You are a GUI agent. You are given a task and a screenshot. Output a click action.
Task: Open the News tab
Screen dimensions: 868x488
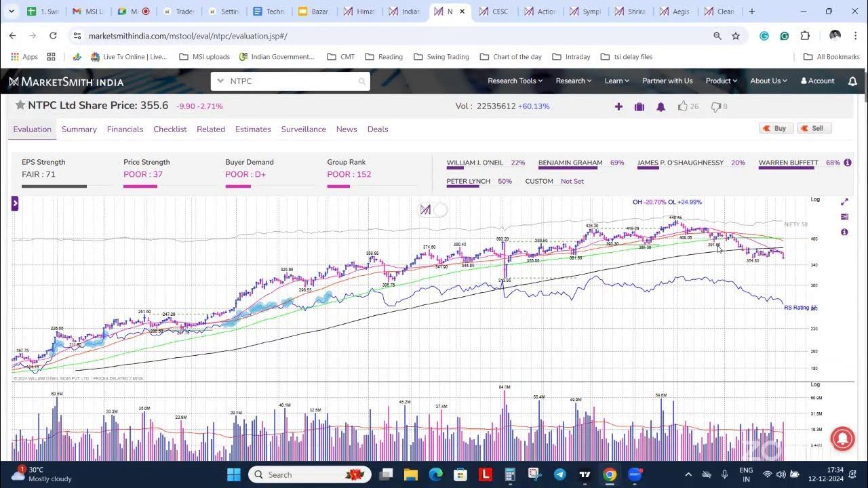click(347, 129)
